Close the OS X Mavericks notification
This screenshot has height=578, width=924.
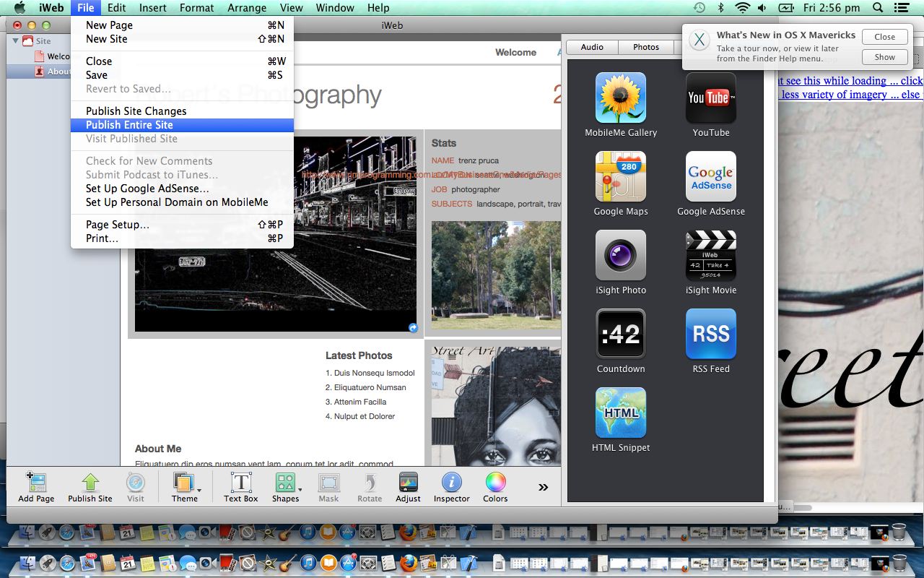tap(885, 37)
